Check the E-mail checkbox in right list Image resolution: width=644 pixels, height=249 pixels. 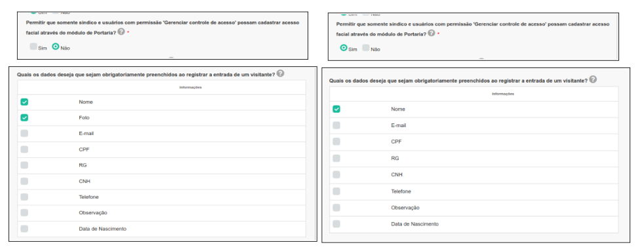(x=336, y=126)
